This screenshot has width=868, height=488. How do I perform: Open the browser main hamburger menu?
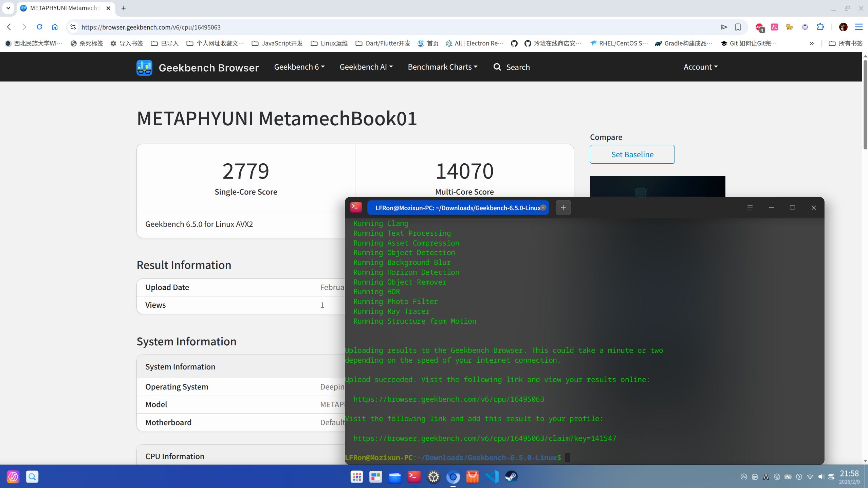click(x=859, y=27)
